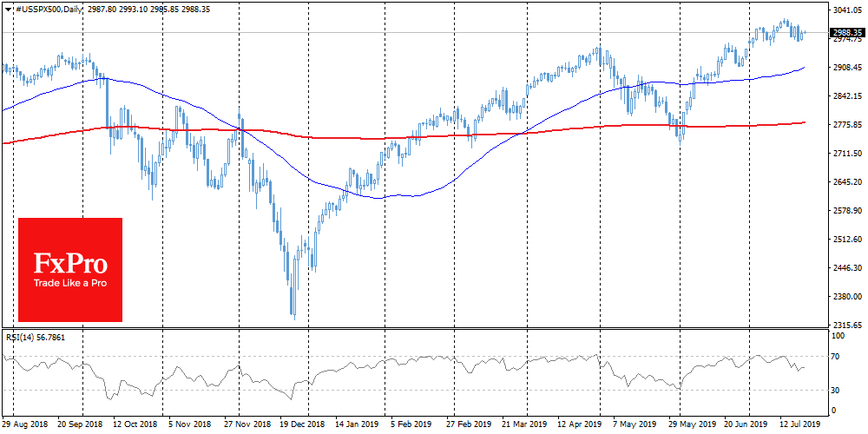Click the 29 Aug 2018 date label
Viewport: 868px width, 434px height.
(26, 426)
